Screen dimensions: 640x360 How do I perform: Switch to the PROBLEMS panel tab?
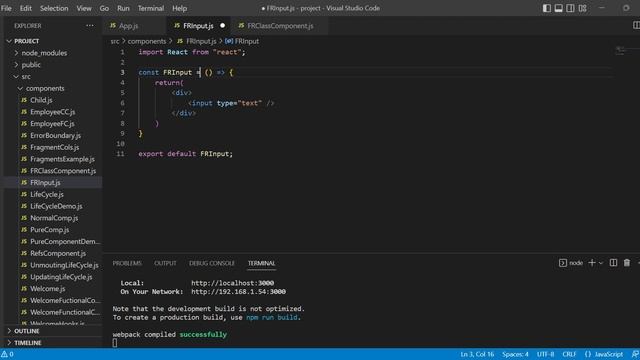pos(127,263)
